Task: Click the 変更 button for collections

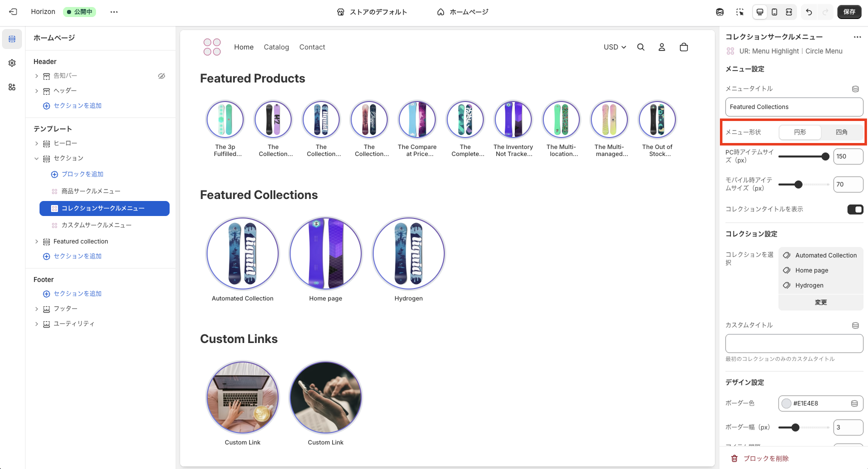Action: pos(820,302)
